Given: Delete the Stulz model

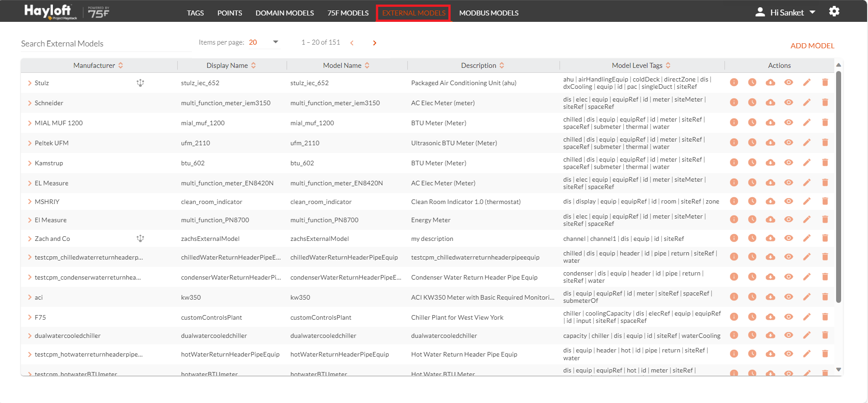Looking at the screenshot, I should pos(825,82).
